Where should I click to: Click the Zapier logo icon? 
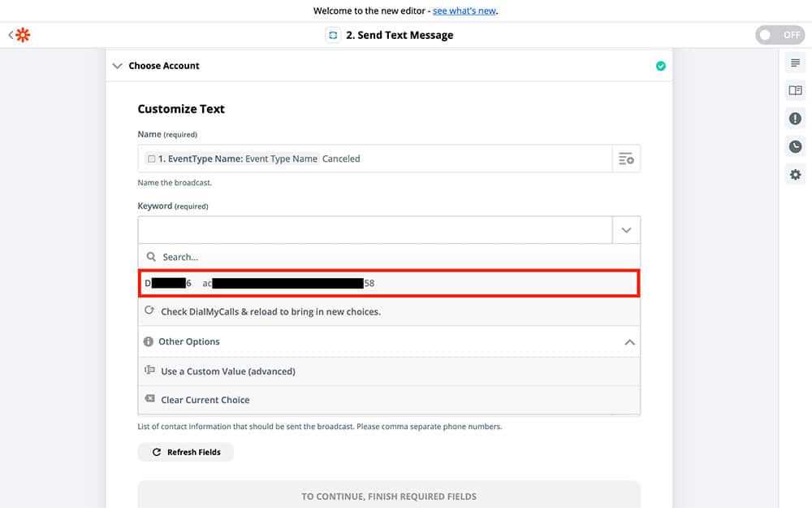23,35
